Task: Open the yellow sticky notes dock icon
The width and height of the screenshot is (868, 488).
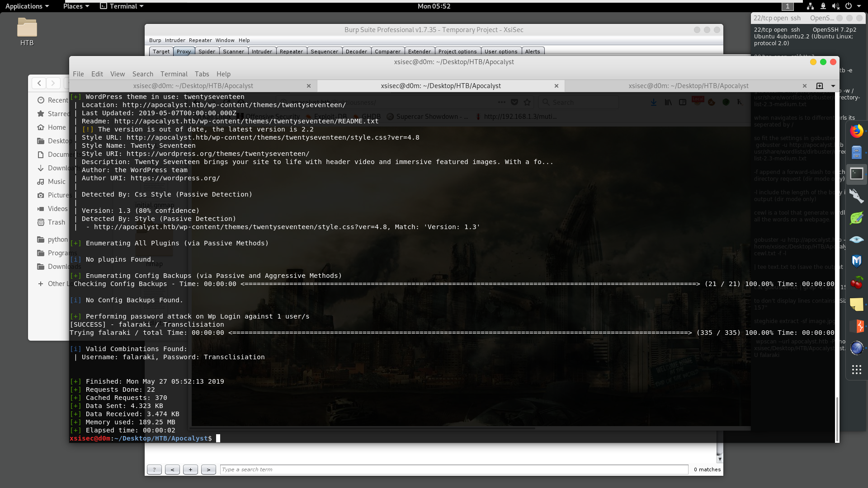Action: pos(856,304)
